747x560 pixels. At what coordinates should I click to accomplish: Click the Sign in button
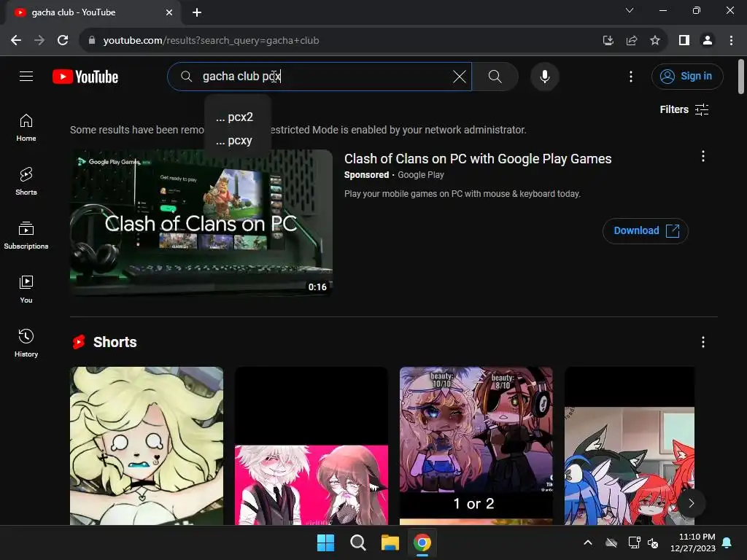687,76
